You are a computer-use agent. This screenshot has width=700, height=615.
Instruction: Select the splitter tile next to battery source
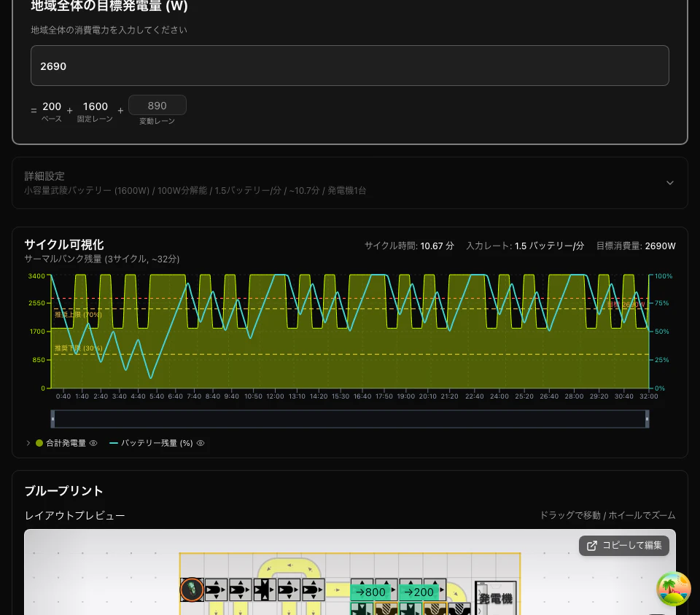coord(216,589)
